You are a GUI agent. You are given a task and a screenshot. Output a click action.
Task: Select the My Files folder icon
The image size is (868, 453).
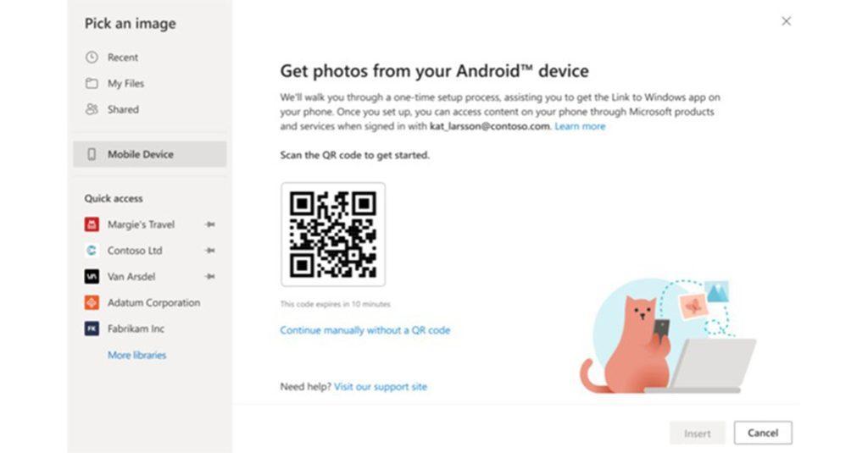pos(92,84)
